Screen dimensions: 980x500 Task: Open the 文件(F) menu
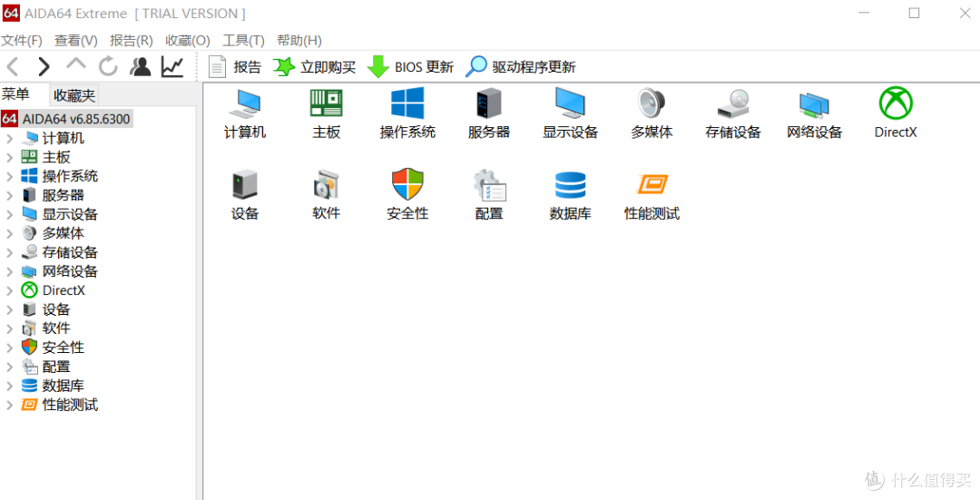click(21, 41)
